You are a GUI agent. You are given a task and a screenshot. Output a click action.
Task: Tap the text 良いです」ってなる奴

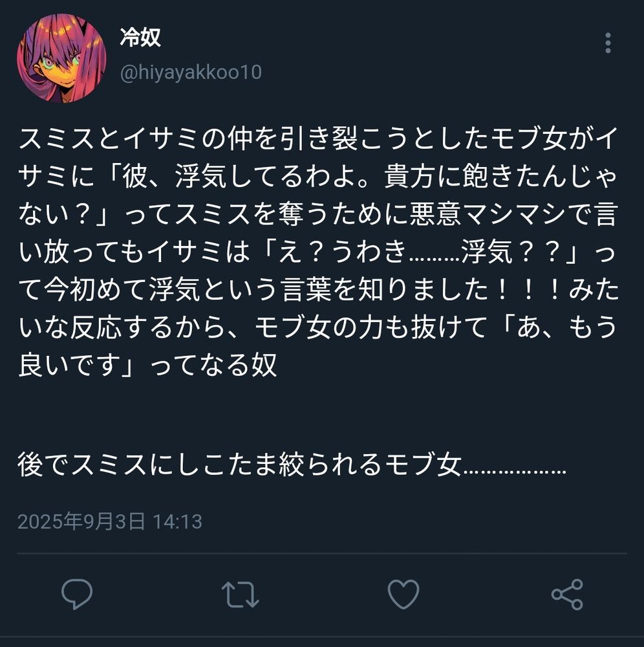(x=147, y=365)
